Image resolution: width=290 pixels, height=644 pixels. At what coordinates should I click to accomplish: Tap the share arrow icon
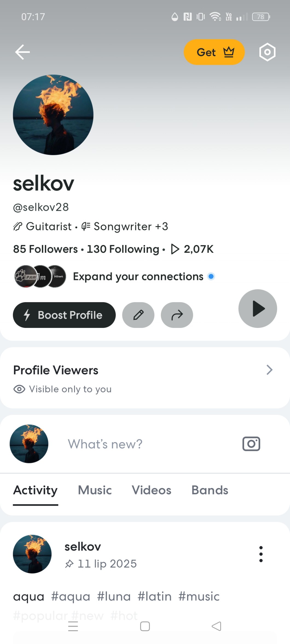[x=177, y=315]
